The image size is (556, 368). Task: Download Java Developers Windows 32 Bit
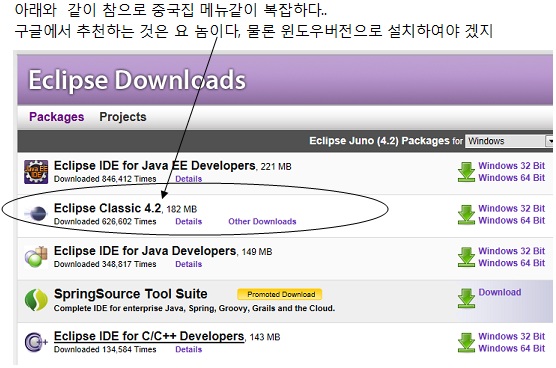click(511, 251)
